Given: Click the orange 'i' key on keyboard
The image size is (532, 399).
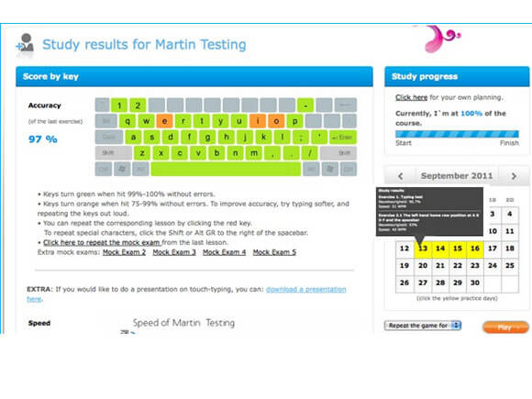Looking at the screenshot, I should tap(258, 121).
